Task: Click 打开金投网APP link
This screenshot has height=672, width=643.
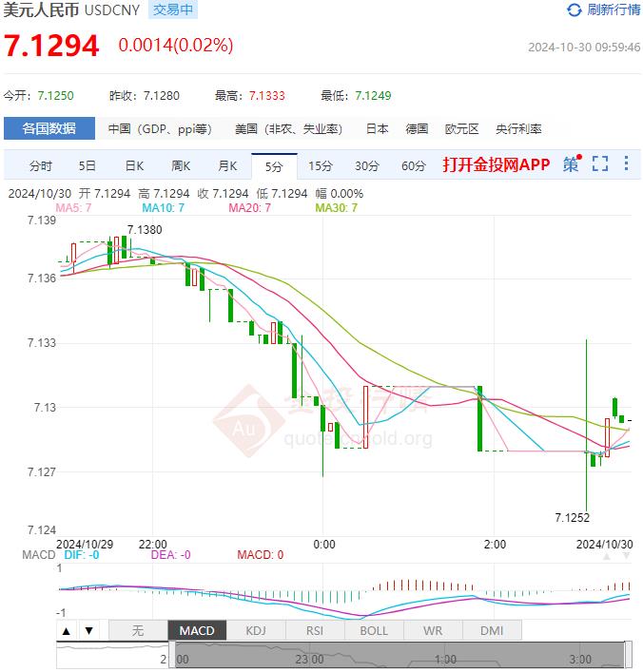Action: (x=496, y=164)
